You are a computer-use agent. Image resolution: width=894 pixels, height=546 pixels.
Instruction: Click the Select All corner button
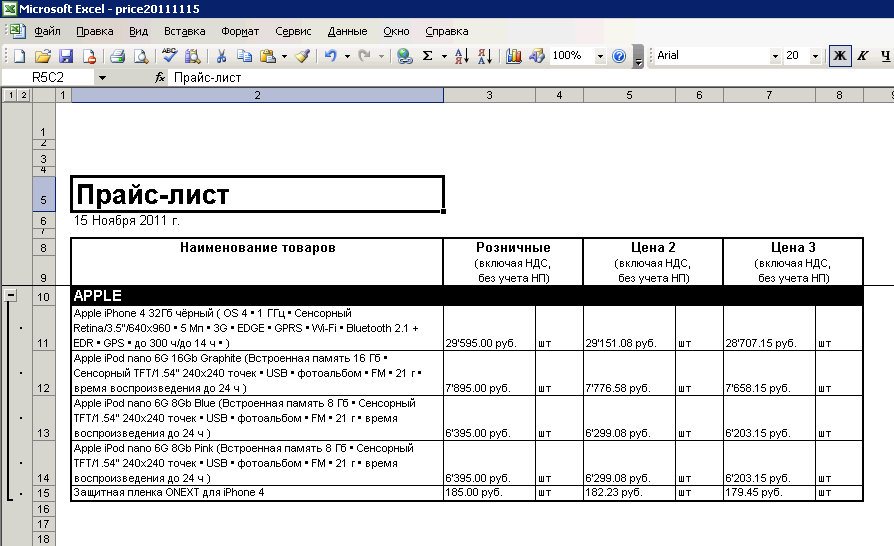(x=44, y=95)
